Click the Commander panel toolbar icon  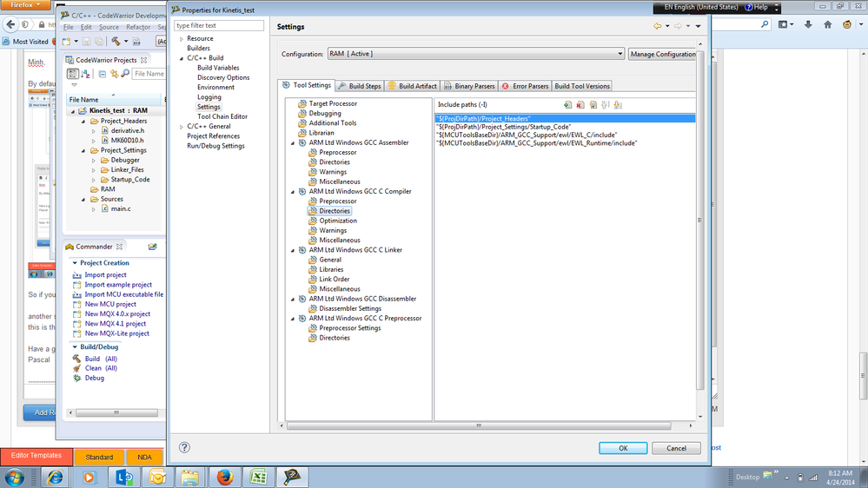pyautogui.click(x=152, y=247)
